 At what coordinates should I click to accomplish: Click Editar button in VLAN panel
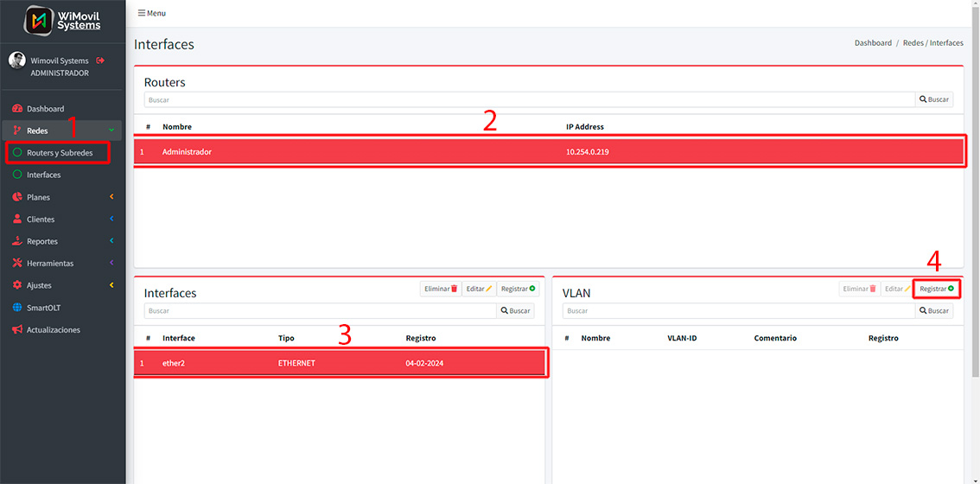(898, 289)
